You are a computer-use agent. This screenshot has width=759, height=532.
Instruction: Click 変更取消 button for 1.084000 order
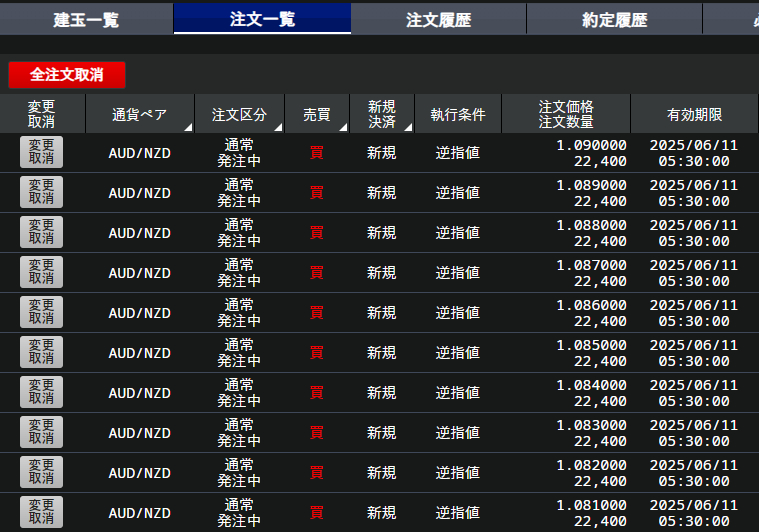(41, 392)
